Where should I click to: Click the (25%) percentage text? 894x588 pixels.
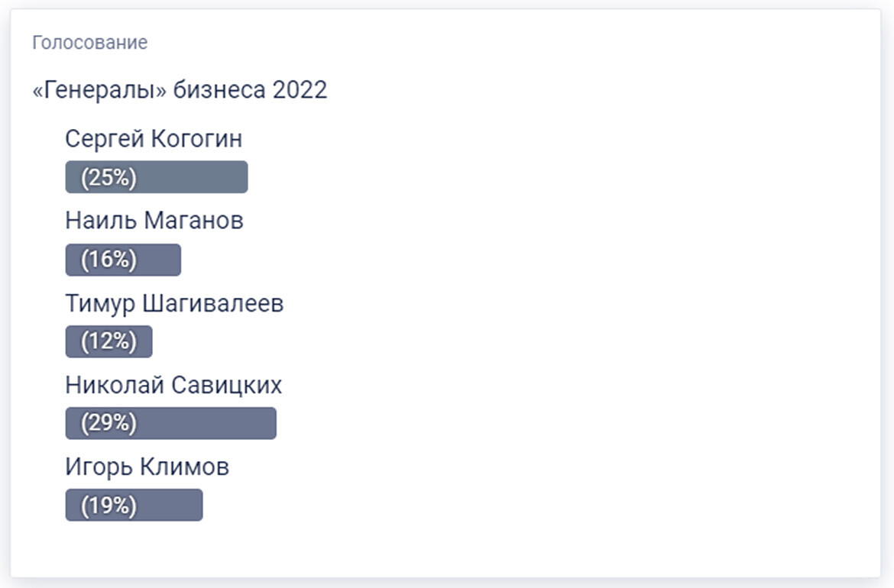pos(109,177)
